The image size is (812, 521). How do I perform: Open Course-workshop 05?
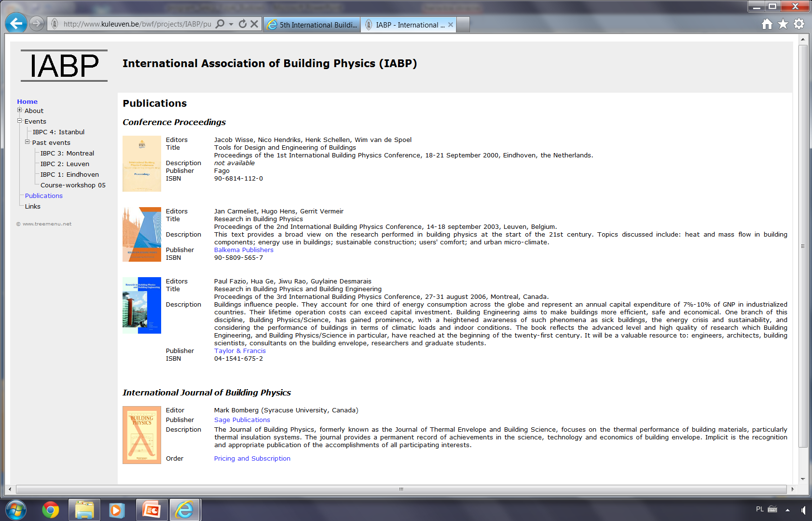[x=73, y=185]
